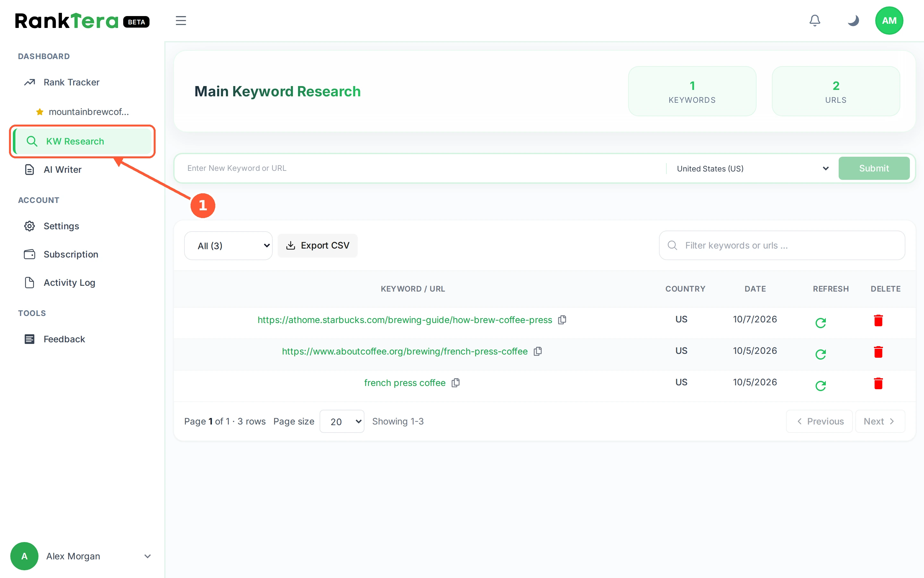Select the 2 URLS stat card

pos(836,92)
